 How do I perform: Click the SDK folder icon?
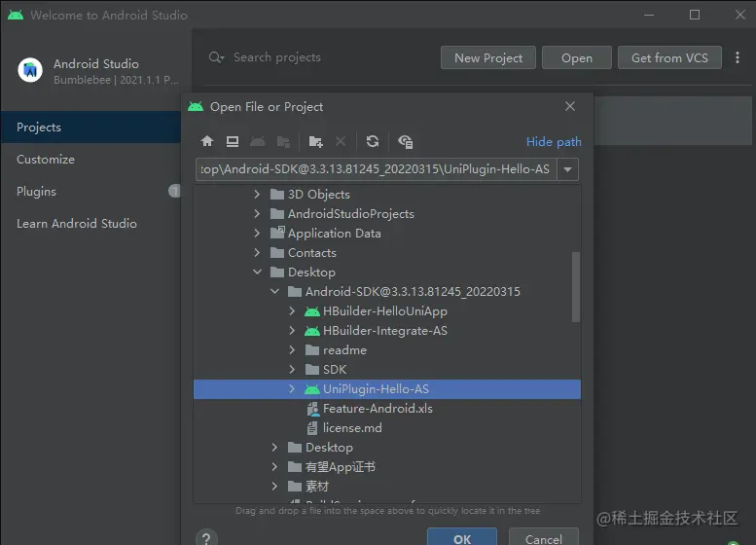coord(312,370)
